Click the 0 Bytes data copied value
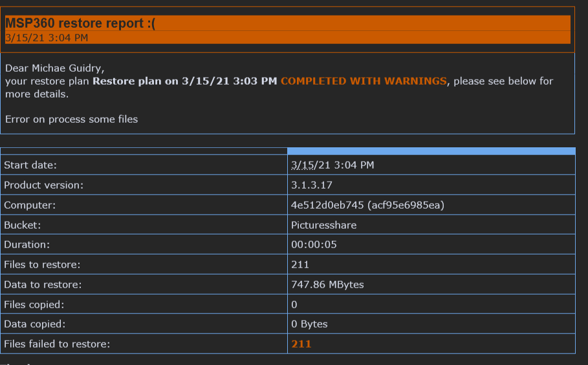This screenshot has height=365, width=588. [x=309, y=324]
